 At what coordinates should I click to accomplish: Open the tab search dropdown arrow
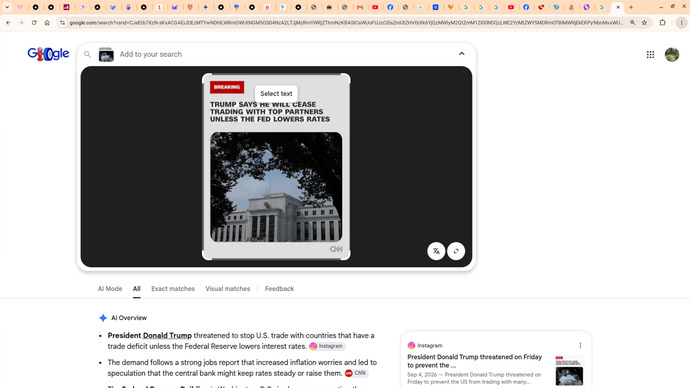coord(7,7)
